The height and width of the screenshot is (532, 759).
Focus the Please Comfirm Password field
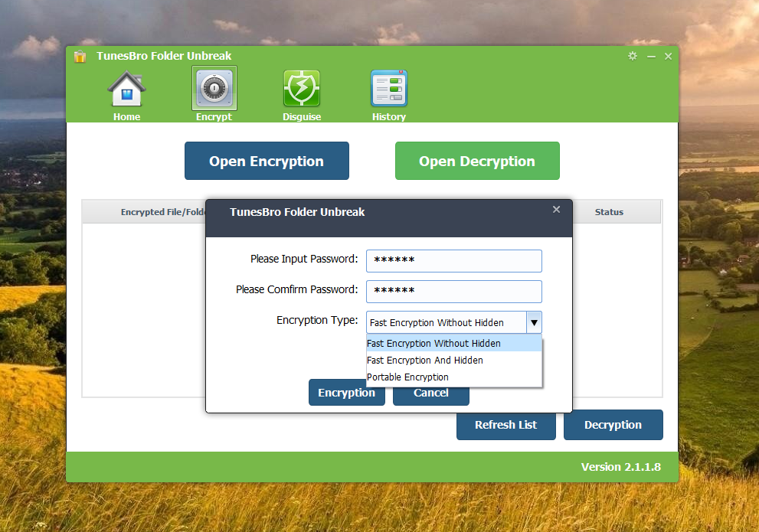click(453, 292)
